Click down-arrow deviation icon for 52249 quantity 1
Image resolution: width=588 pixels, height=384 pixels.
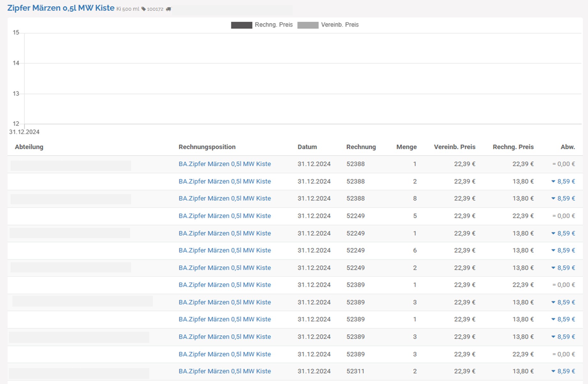point(553,233)
